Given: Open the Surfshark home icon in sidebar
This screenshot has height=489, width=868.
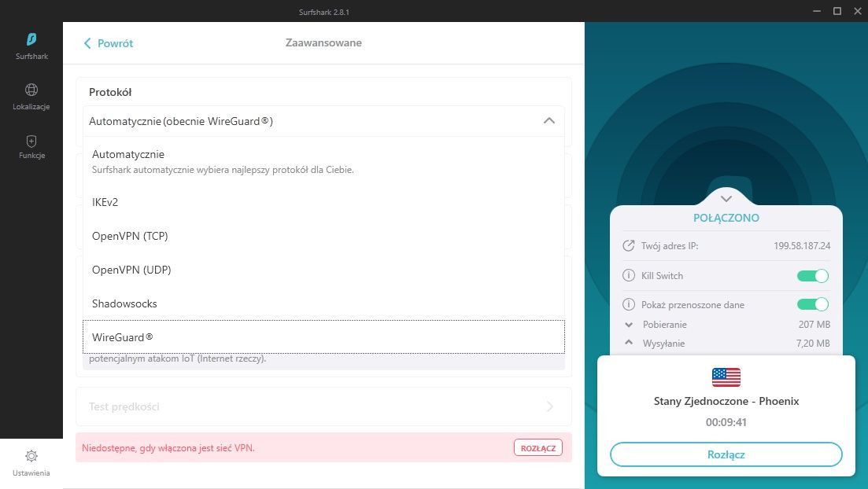Looking at the screenshot, I should tap(31, 39).
